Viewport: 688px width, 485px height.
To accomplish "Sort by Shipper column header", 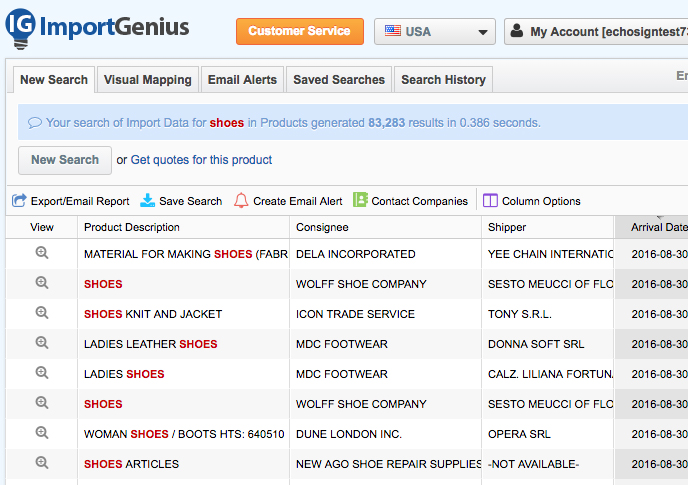I will click(548, 227).
